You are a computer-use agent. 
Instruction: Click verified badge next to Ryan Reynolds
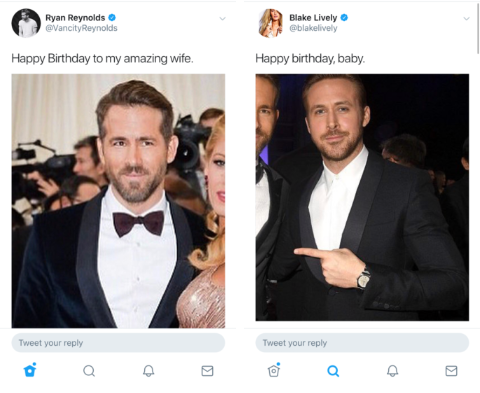click(112, 17)
